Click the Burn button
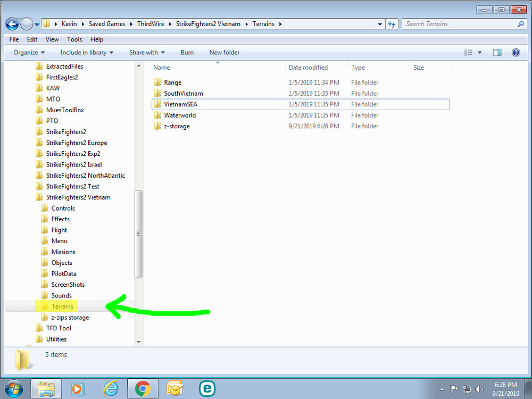Viewport: 532px width, 399px height. pos(187,52)
